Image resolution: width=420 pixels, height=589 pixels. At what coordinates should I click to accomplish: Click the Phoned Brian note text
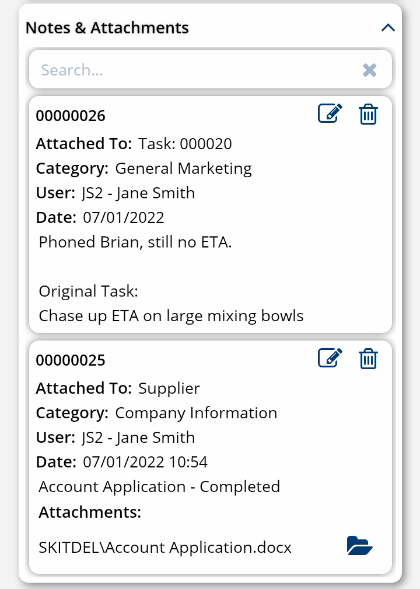click(x=135, y=242)
